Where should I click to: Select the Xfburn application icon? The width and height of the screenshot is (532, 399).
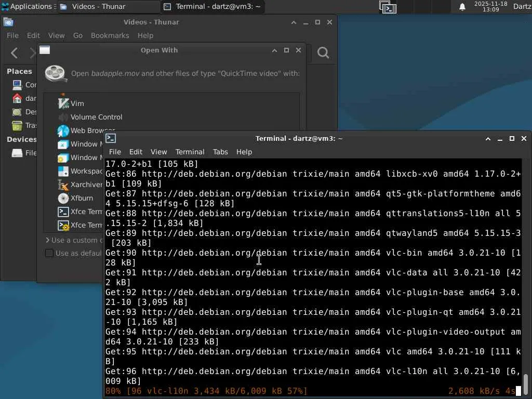[x=63, y=198]
